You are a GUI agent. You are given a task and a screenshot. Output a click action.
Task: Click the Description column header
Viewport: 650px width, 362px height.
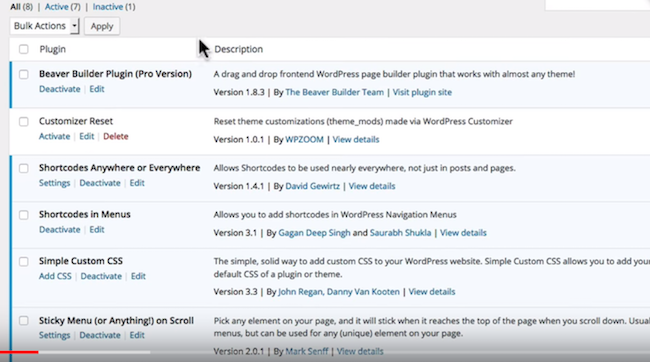[238, 49]
